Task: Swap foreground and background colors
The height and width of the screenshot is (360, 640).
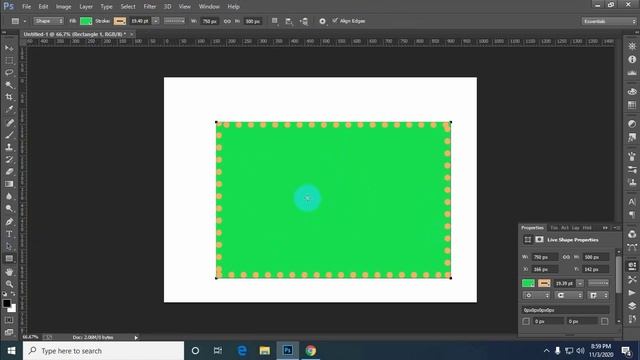Action: (13, 294)
